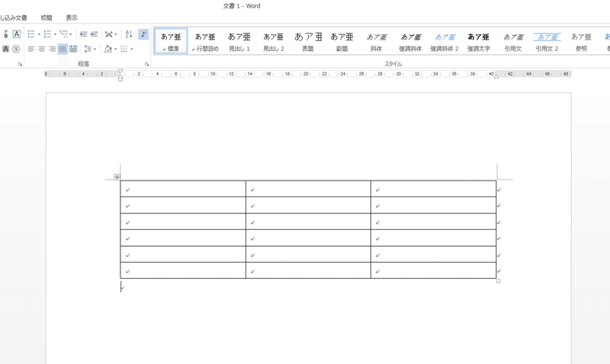Align text left
The width and height of the screenshot is (610, 364).
tap(31, 49)
